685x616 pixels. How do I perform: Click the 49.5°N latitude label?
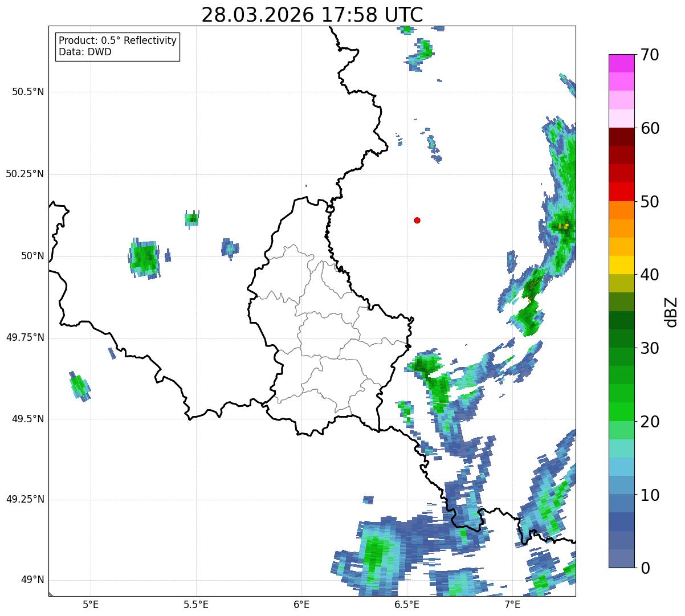27,419
